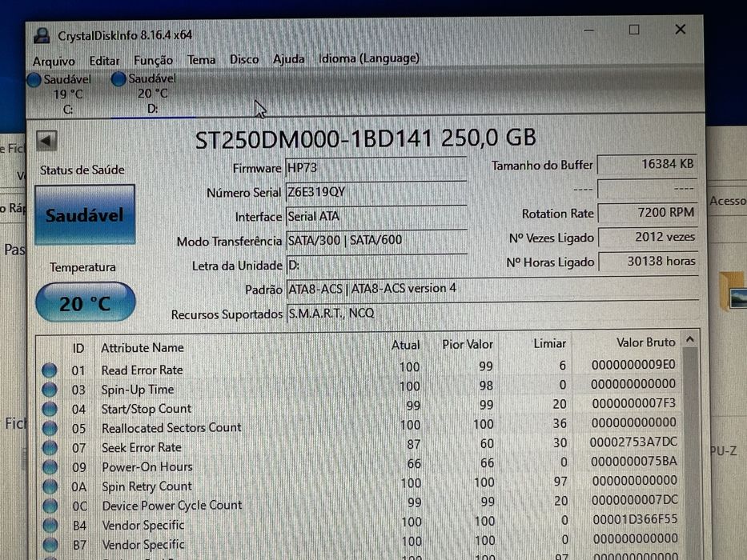747x560 pixels.
Task: Open the Disco menu
Action: tap(244, 59)
